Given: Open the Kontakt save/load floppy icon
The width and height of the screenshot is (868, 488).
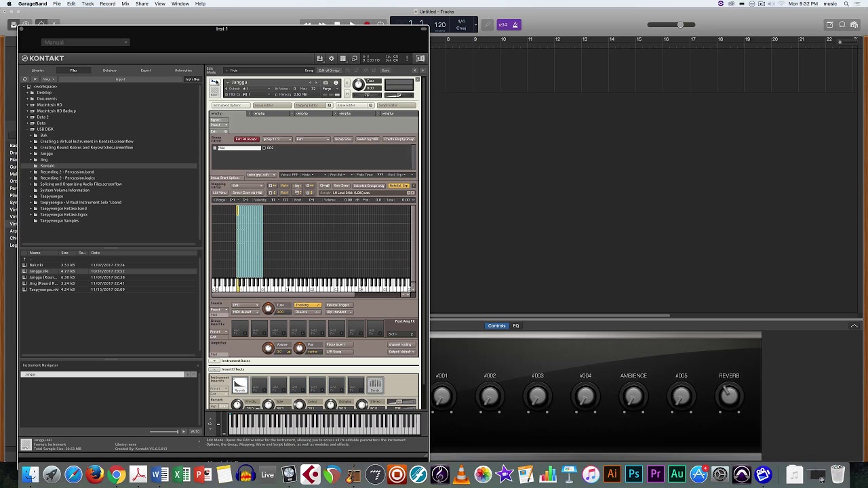Looking at the screenshot, I should pyautogui.click(x=320, y=58).
